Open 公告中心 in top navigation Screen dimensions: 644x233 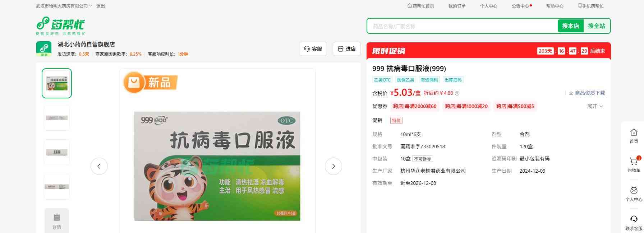tap(520, 6)
